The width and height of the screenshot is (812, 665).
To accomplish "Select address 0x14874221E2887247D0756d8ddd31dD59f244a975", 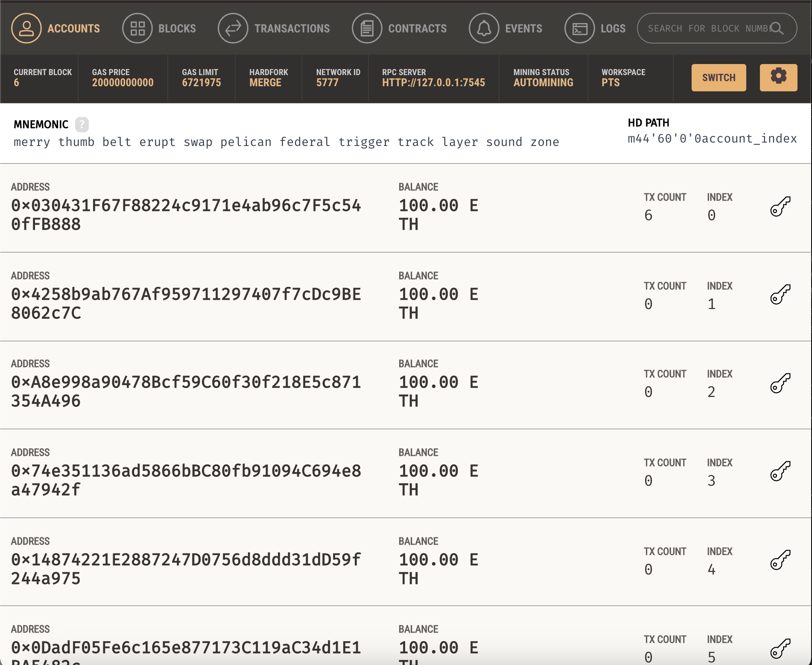I will tap(186, 569).
